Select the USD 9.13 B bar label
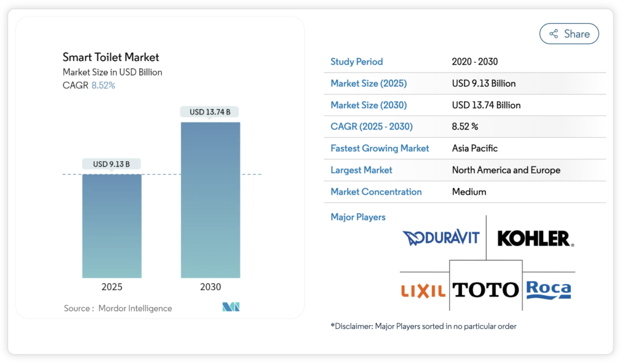Screen dimensions: 630x364 click(x=112, y=164)
